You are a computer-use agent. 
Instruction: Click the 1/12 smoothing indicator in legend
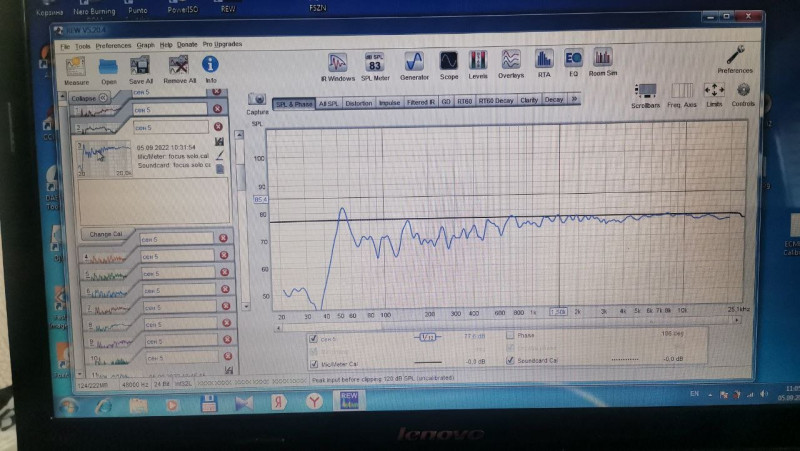click(x=428, y=337)
